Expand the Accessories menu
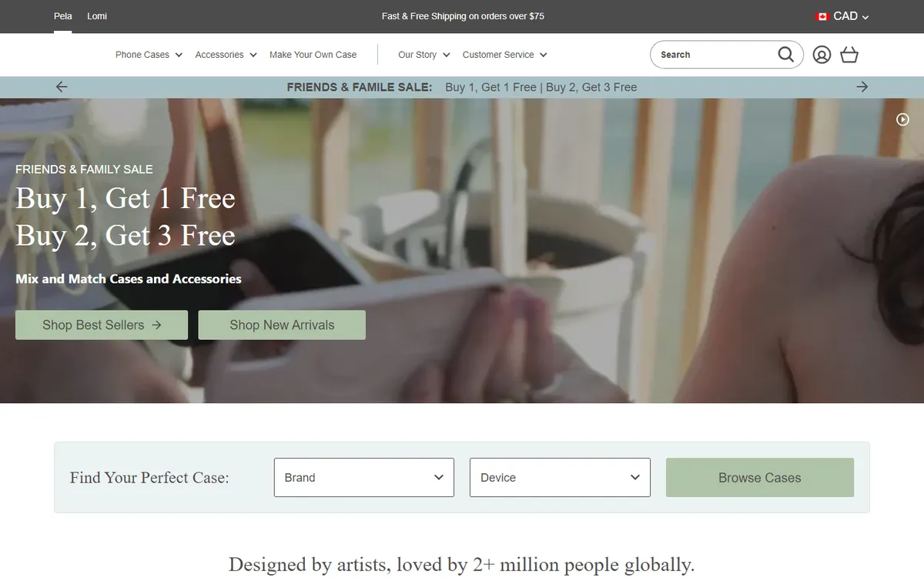 [226, 55]
